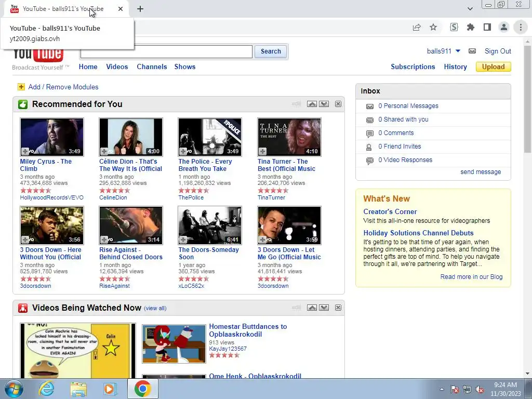The width and height of the screenshot is (532, 399).
Task: Click the Video Responses speech bubble icon
Action: pyautogui.click(x=370, y=161)
